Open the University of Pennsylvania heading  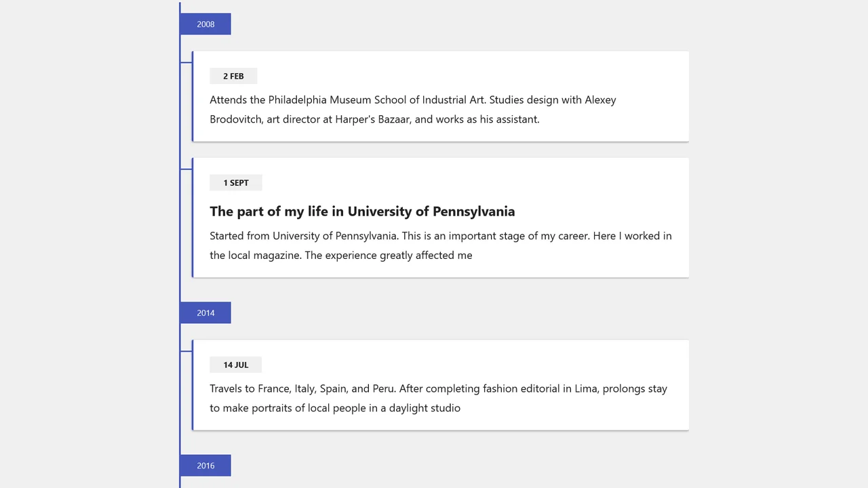[362, 211]
